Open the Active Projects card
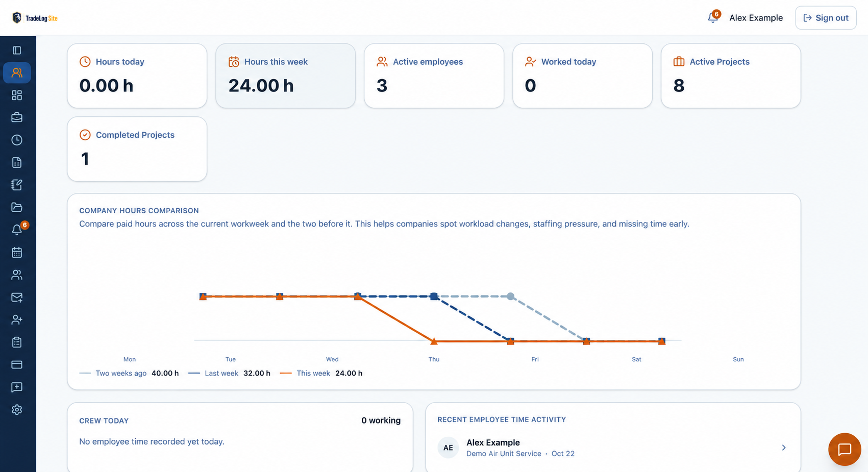Image resolution: width=868 pixels, height=472 pixels. click(731, 76)
